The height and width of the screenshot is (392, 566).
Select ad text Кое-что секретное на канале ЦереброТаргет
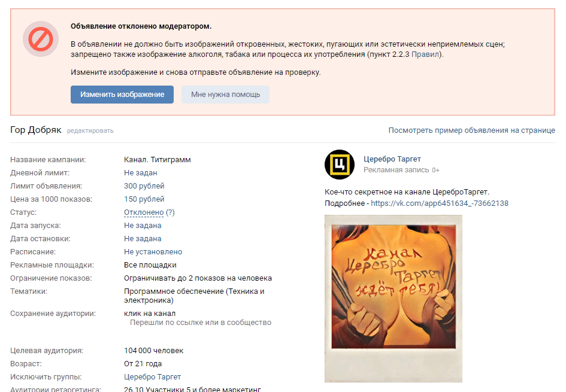[407, 192]
